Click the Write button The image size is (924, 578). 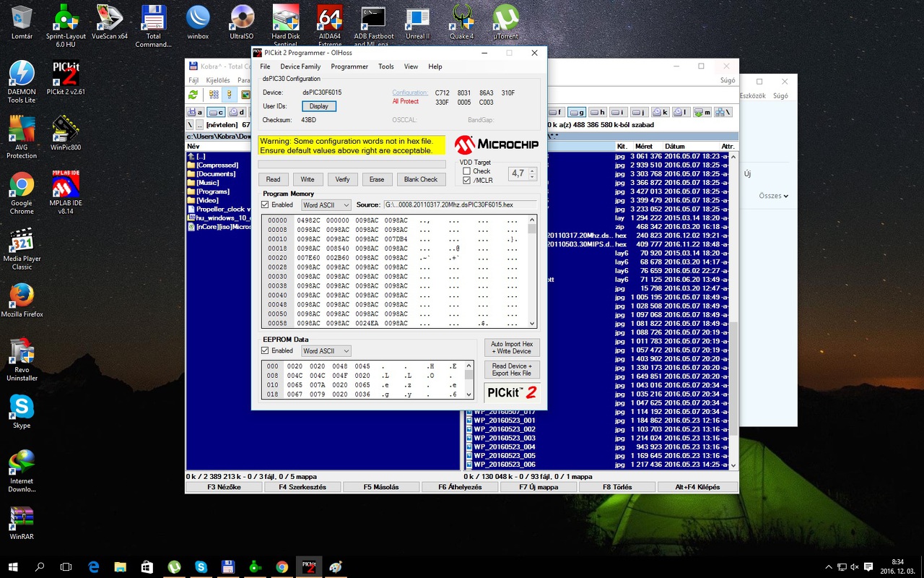308,179
